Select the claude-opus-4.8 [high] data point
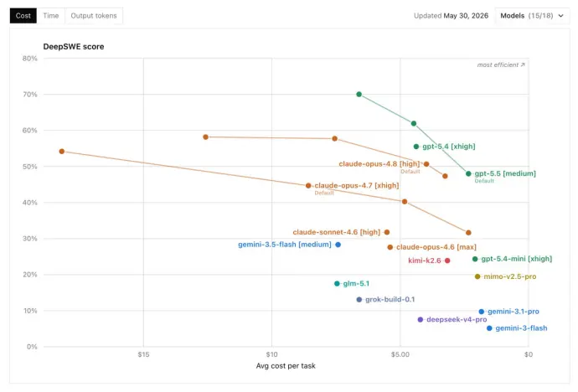578x392 pixels. pos(426,164)
